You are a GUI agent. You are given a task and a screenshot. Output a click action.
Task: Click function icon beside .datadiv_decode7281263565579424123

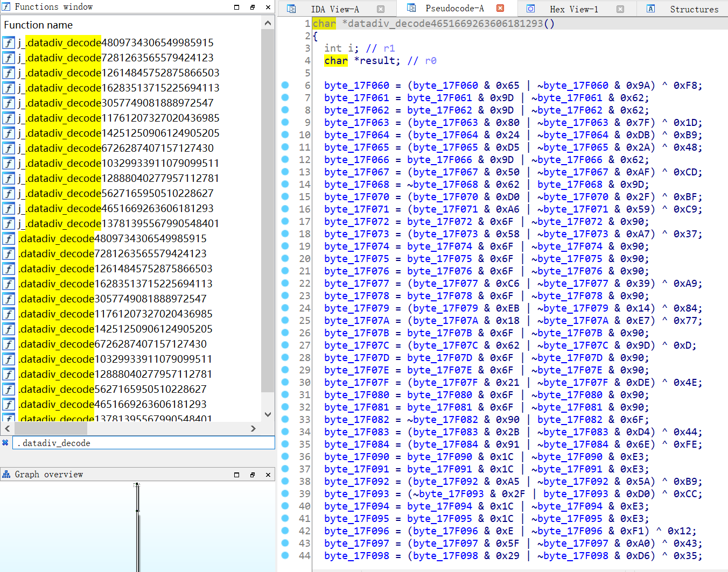9,253
